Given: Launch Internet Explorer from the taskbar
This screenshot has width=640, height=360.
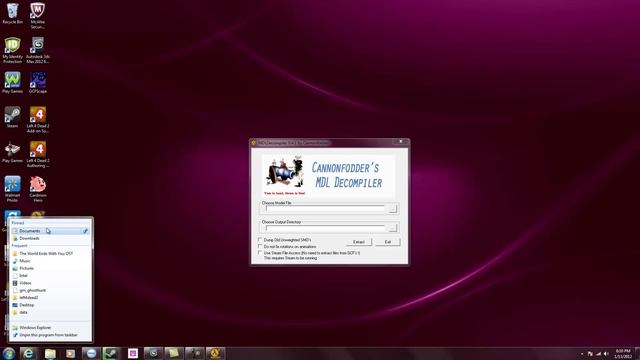Looking at the screenshot, I should coord(28,353).
